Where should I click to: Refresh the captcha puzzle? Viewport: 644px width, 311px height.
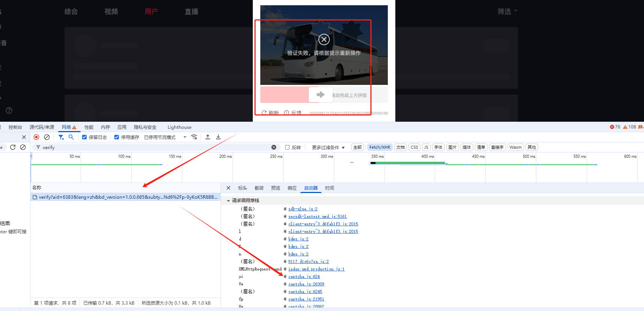(x=270, y=113)
